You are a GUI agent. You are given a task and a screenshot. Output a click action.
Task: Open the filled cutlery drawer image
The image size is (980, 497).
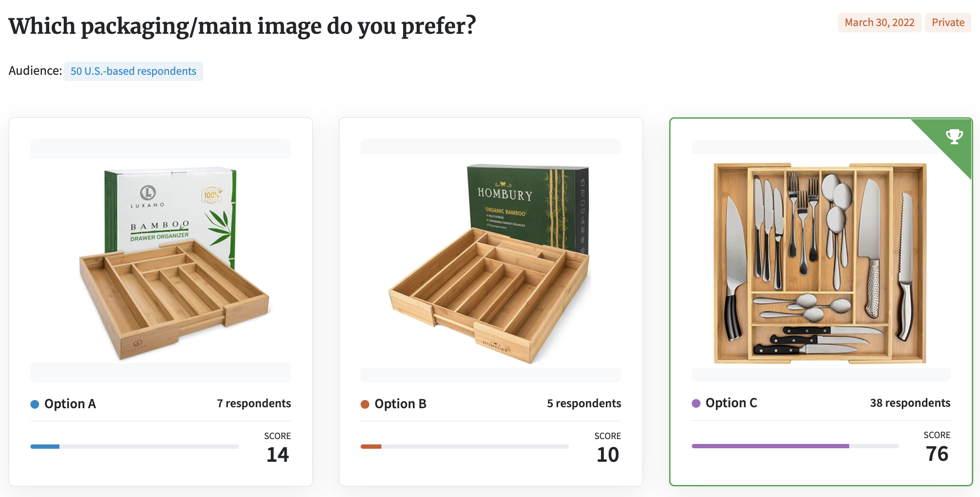820,263
